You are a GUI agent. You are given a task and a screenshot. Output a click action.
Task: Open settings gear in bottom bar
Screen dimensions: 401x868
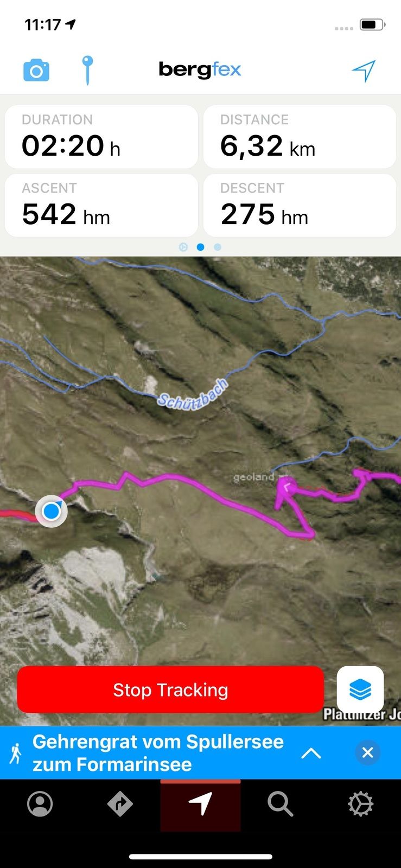361,804
